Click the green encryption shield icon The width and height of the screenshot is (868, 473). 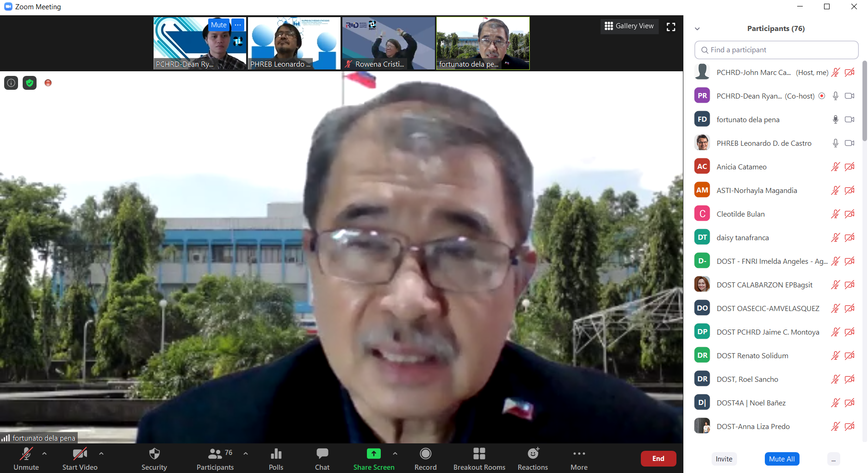tap(30, 83)
